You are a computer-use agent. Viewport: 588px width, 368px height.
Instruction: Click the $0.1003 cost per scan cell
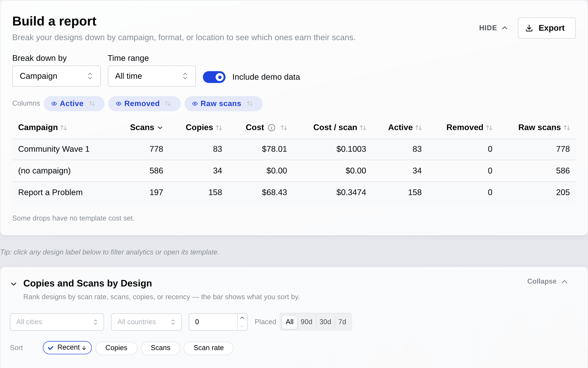tap(351, 149)
